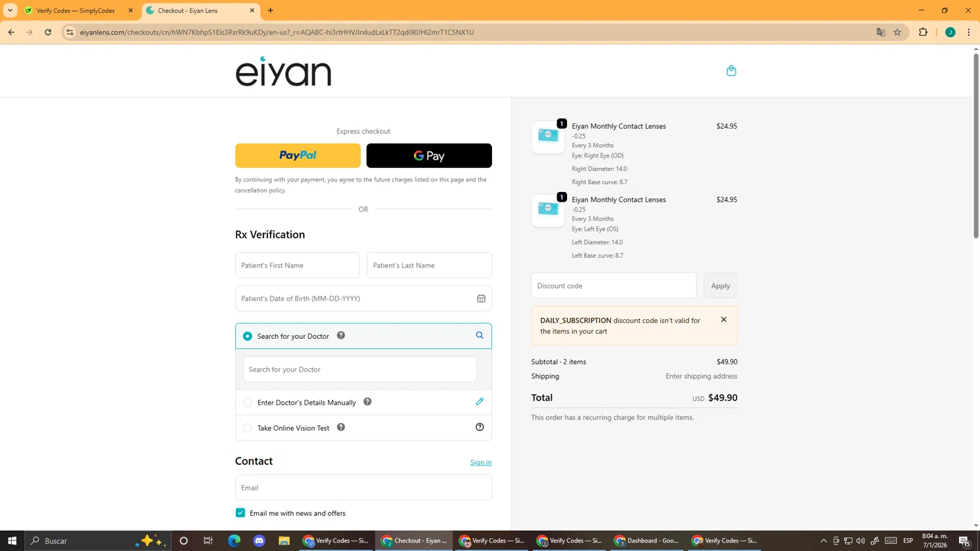The width and height of the screenshot is (980, 551).
Task: Click the Sign in link
Action: 481,462
